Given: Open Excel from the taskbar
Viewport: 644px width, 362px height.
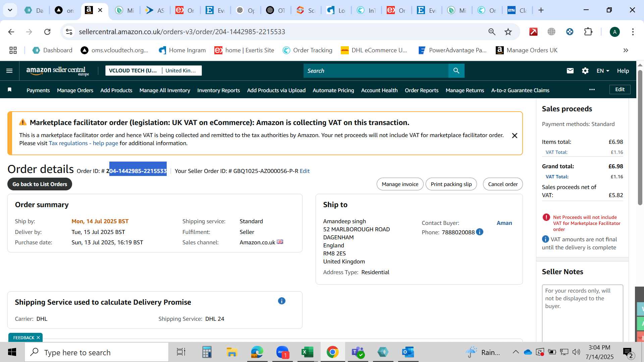Looking at the screenshot, I should [307, 352].
